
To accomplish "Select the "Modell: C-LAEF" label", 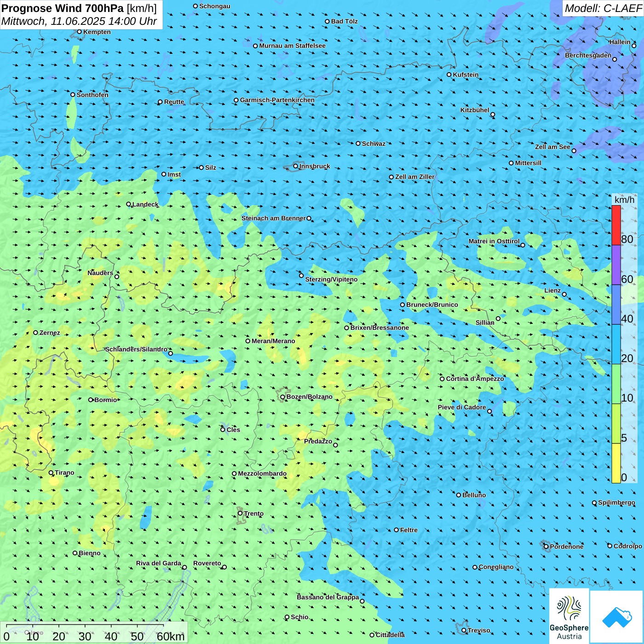I will point(603,8).
